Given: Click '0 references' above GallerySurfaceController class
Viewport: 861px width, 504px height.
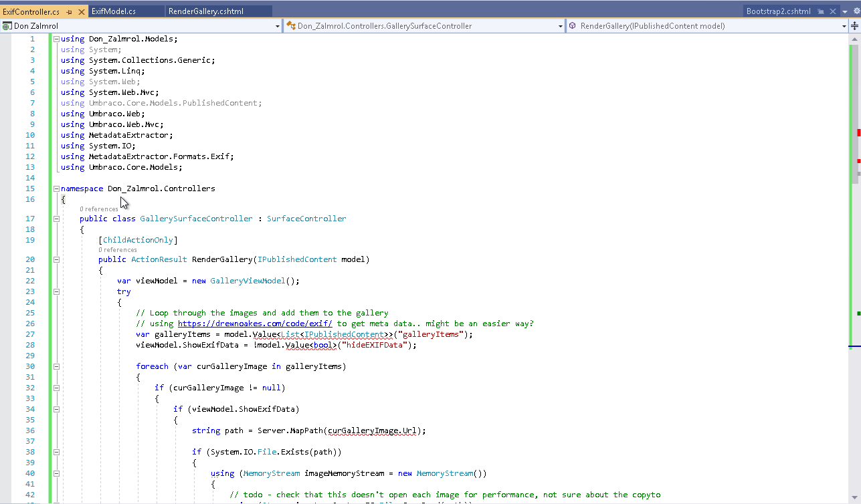Looking at the screenshot, I should pos(98,209).
